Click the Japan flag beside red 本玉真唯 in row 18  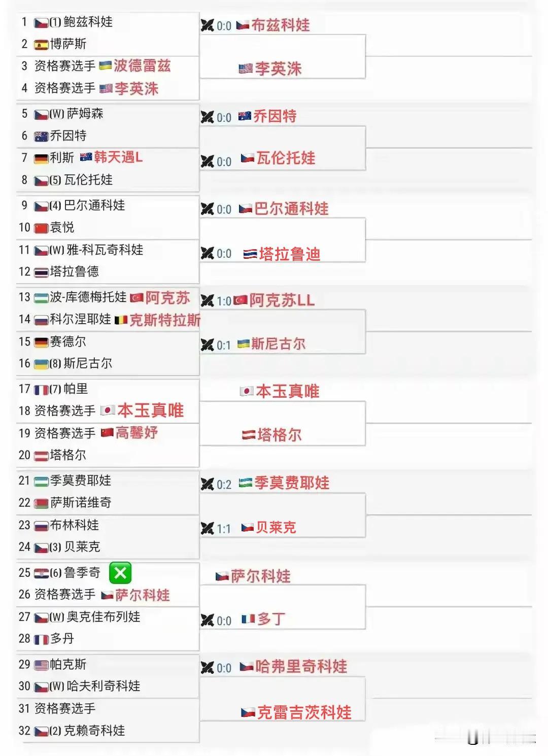tap(107, 410)
